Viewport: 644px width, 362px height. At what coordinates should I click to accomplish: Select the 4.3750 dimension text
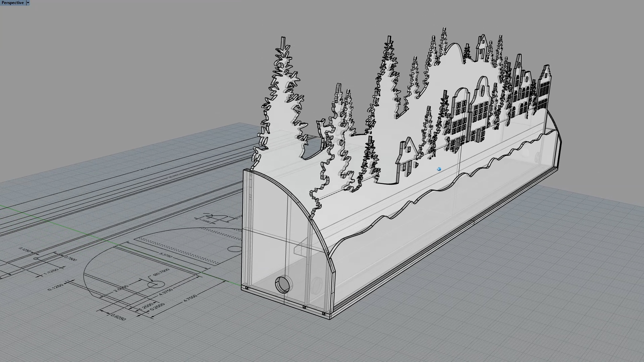pyautogui.click(x=166, y=292)
